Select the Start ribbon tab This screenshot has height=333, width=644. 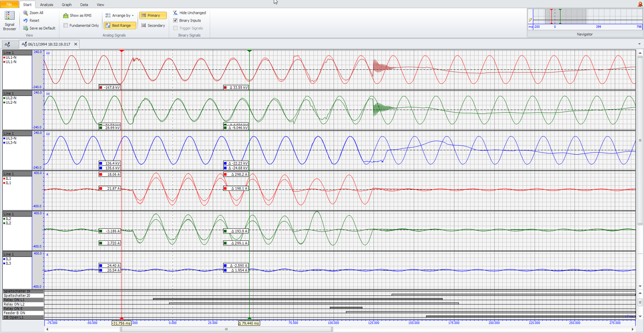[x=28, y=4]
